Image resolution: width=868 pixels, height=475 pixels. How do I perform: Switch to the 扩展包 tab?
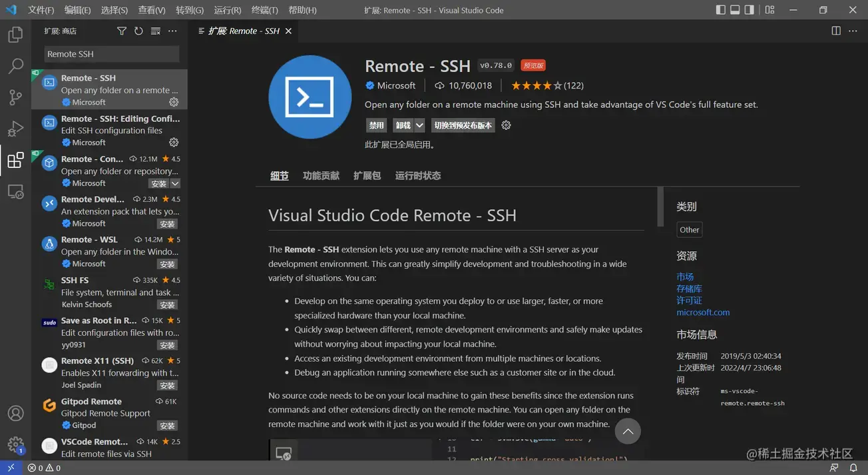pos(367,176)
